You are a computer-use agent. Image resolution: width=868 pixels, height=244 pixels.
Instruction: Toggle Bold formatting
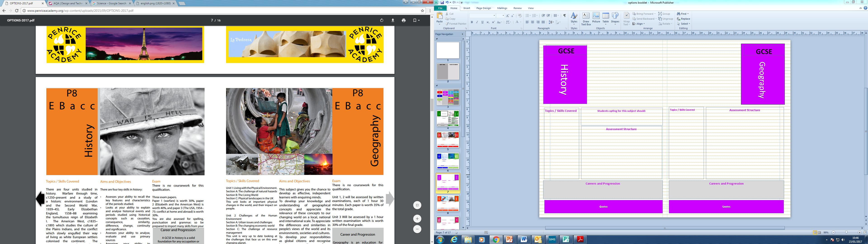[472, 22]
